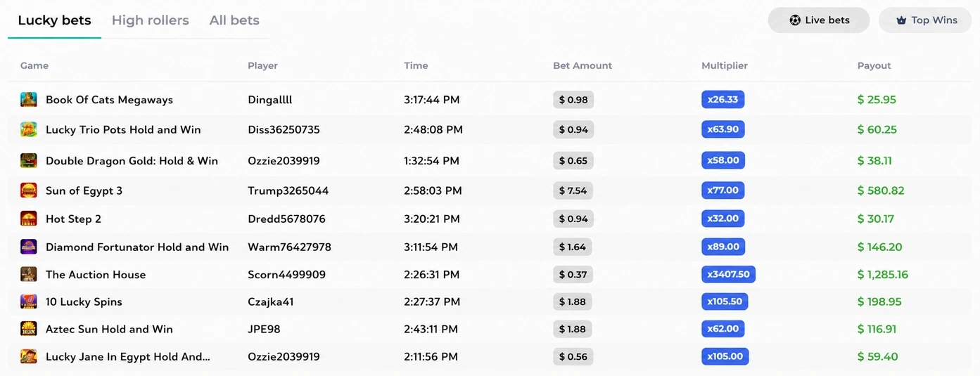Click the Bet Amount column header

tap(583, 65)
